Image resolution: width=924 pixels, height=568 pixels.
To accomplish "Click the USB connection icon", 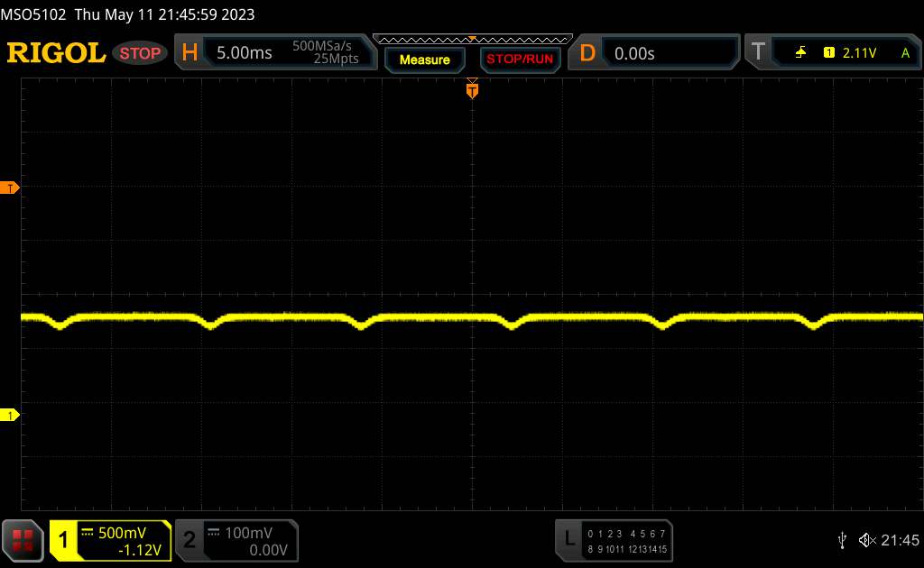I will point(843,540).
